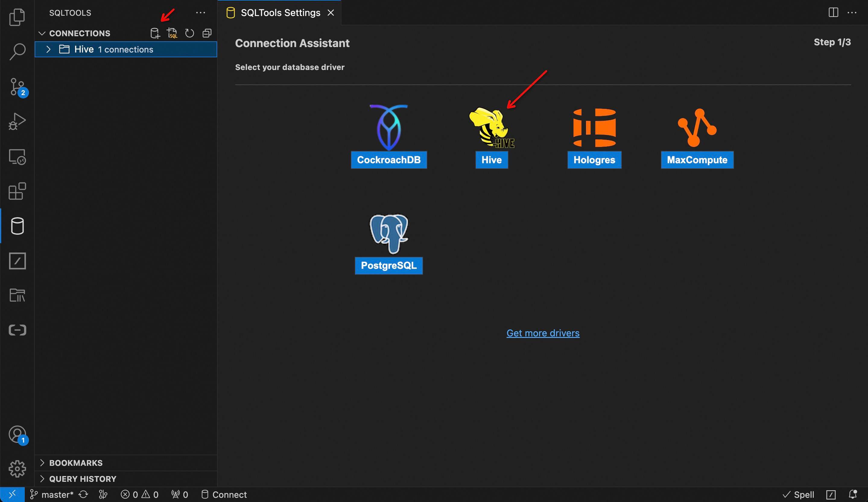Select the MaxCompute driver button
Viewport: 868px width, 502px height.
697,160
